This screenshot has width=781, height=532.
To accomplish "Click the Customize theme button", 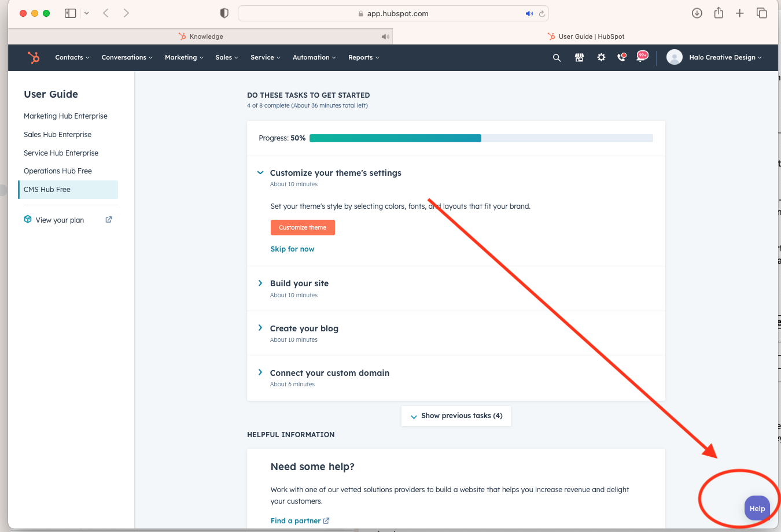I will (303, 228).
